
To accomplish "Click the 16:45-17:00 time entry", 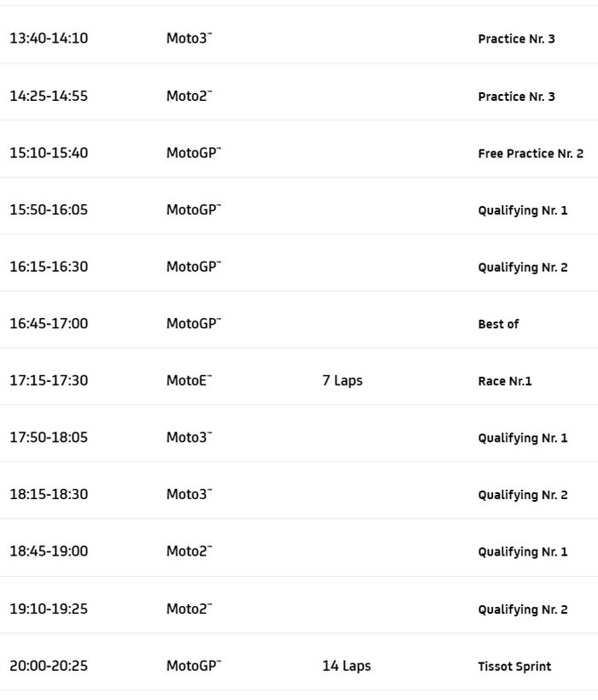I will (49, 323).
